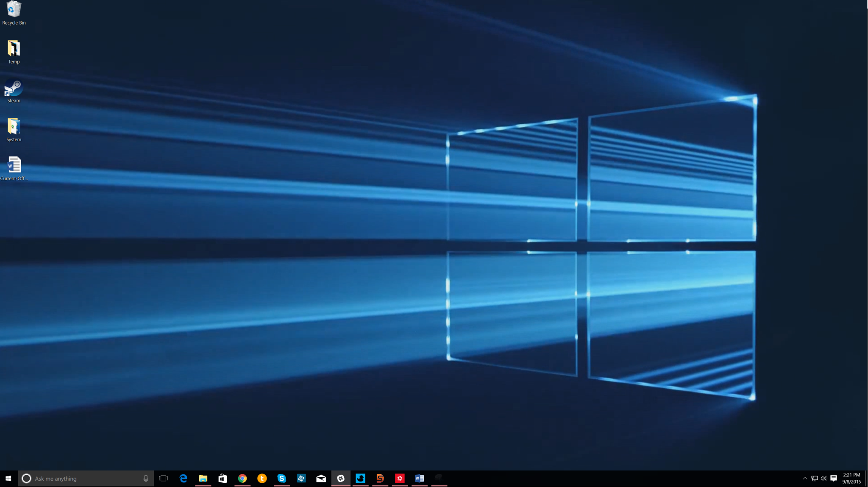
Task: Open Windows Start menu
Action: coord(8,479)
